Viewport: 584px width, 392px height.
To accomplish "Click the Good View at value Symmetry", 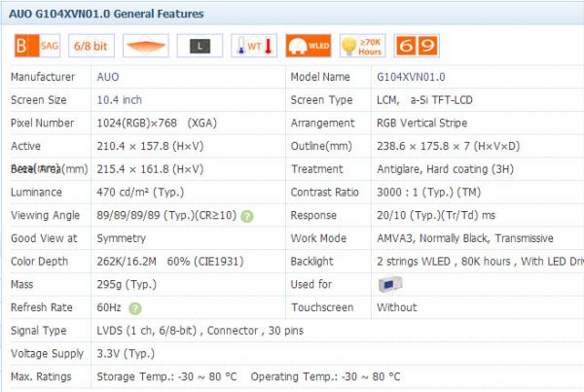I will click(121, 238).
